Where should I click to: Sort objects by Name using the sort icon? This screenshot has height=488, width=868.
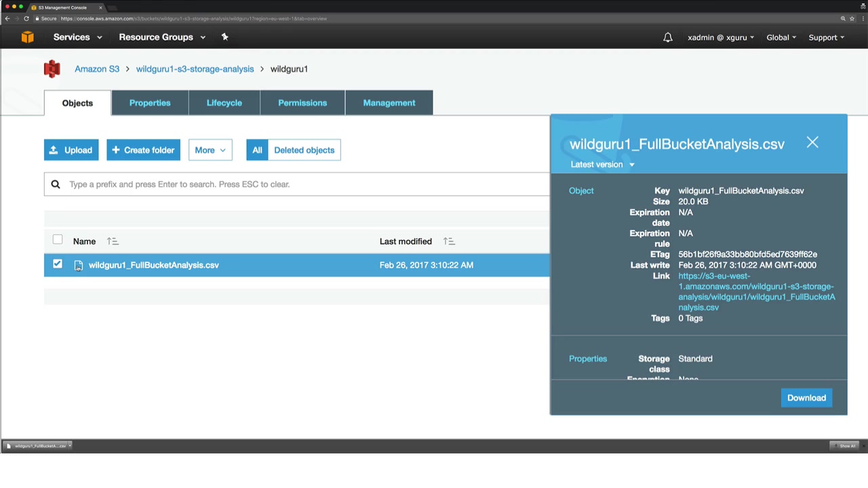click(x=113, y=241)
